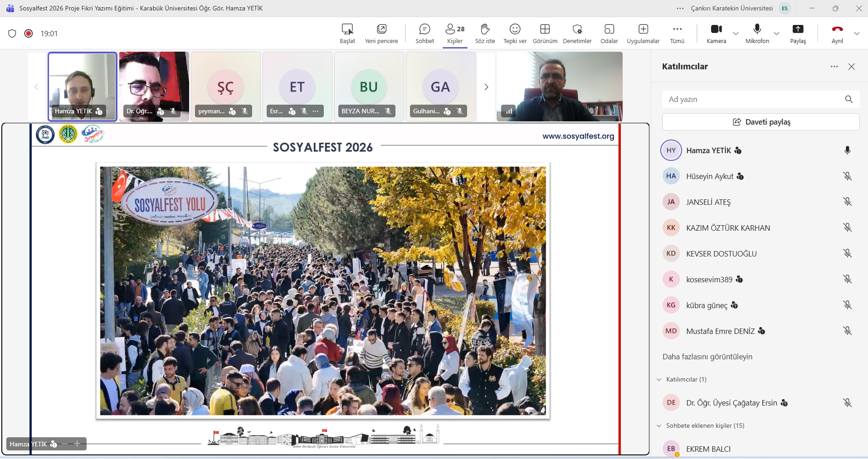Click Daha fazlasını görüntüleyin link
Screen dimensions: 868x459
tap(707, 357)
